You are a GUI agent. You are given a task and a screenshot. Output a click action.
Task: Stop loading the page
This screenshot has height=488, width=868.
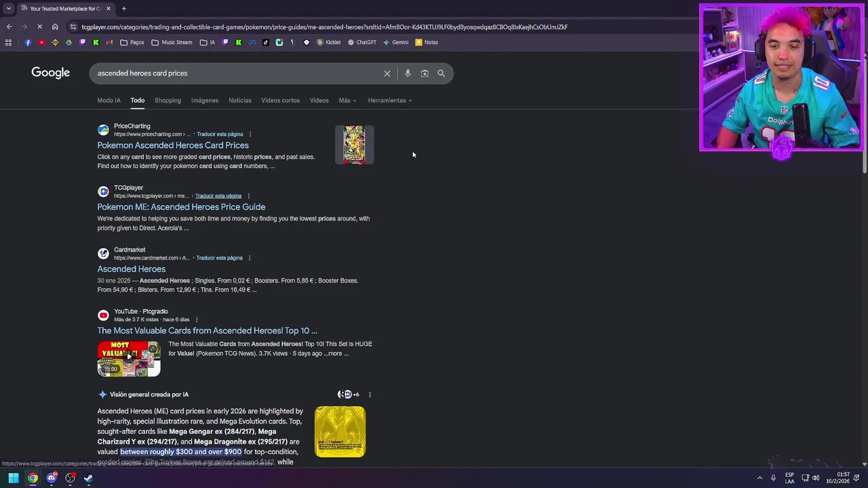39,27
